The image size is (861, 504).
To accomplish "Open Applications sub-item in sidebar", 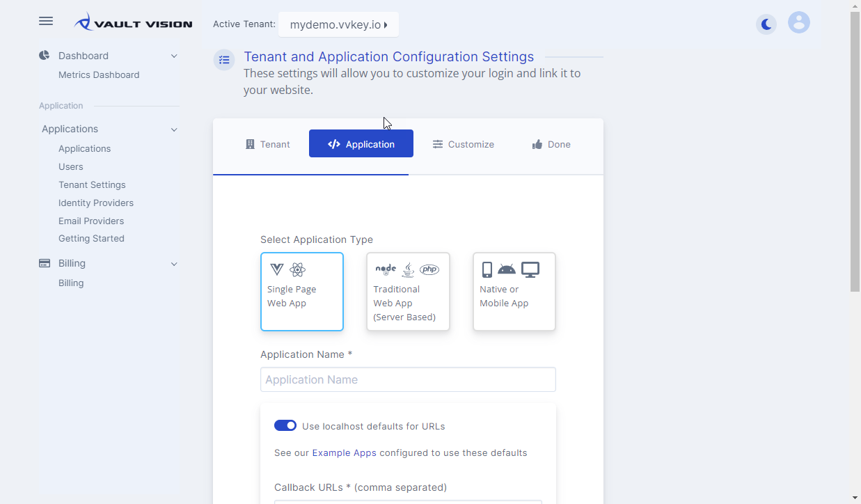I will click(84, 148).
